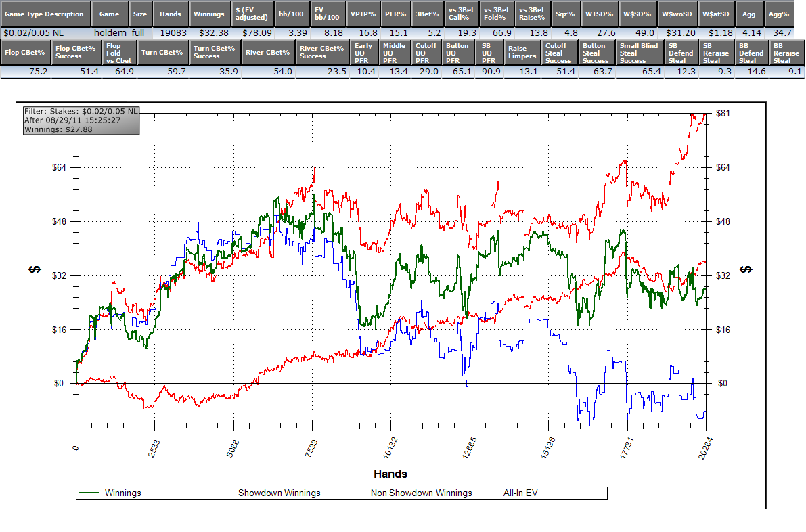
Task: Click the W$woSD column header
Action: [677, 14]
